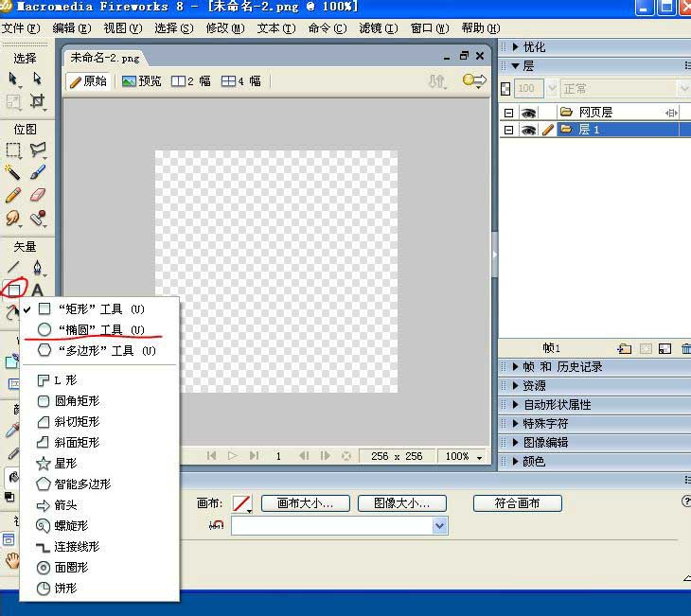This screenshot has width=691, height=616.
Task: Select the Text tool
Action: coord(38,290)
